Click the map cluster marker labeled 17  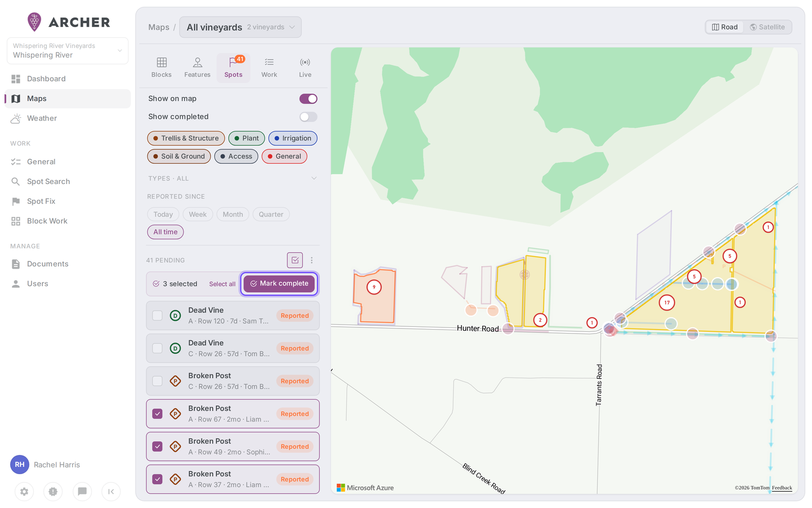(667, 303)
